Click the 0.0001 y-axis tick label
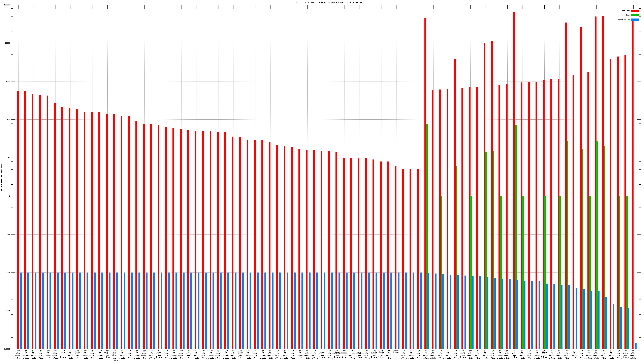Image resolution: width=644 pixels, height=362 pixels. (7, 349)
